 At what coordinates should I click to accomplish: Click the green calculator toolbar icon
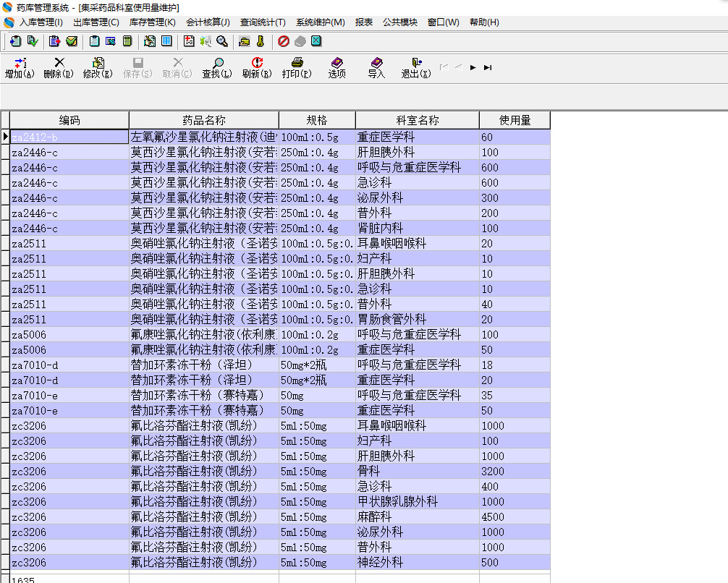(127, 41)
